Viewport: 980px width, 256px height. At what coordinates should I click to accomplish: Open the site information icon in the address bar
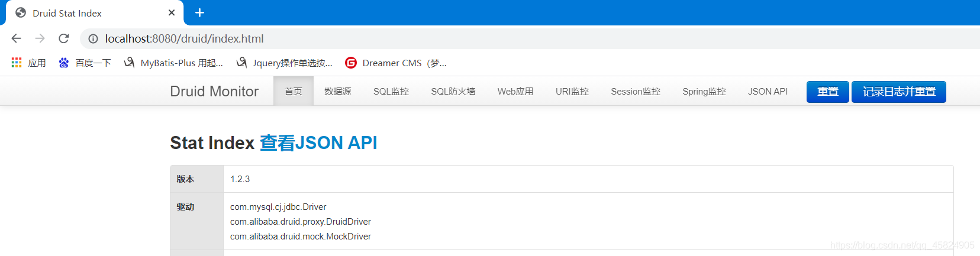pos(93,38)
